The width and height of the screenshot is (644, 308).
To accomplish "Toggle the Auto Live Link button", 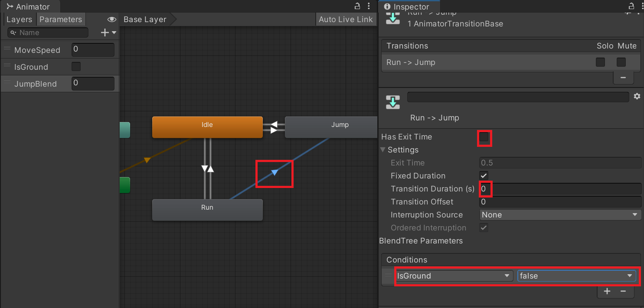I will click(346, 19).
